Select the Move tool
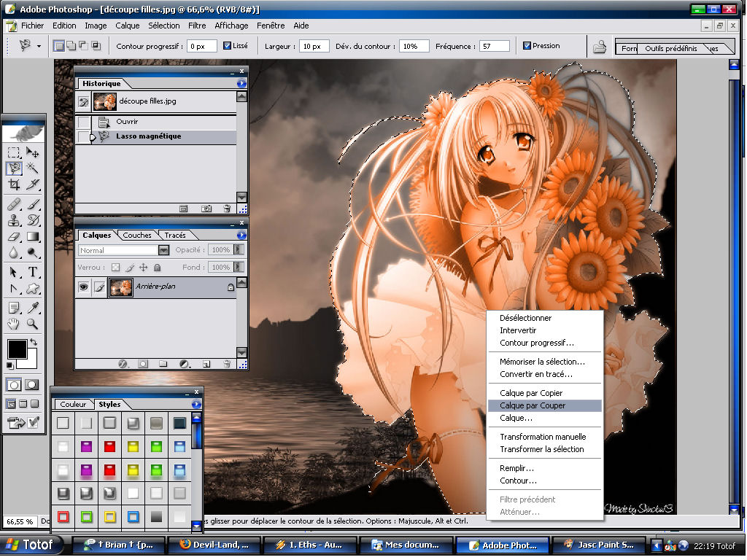Screen dimensions: 747x560 (x=32, y=152)
